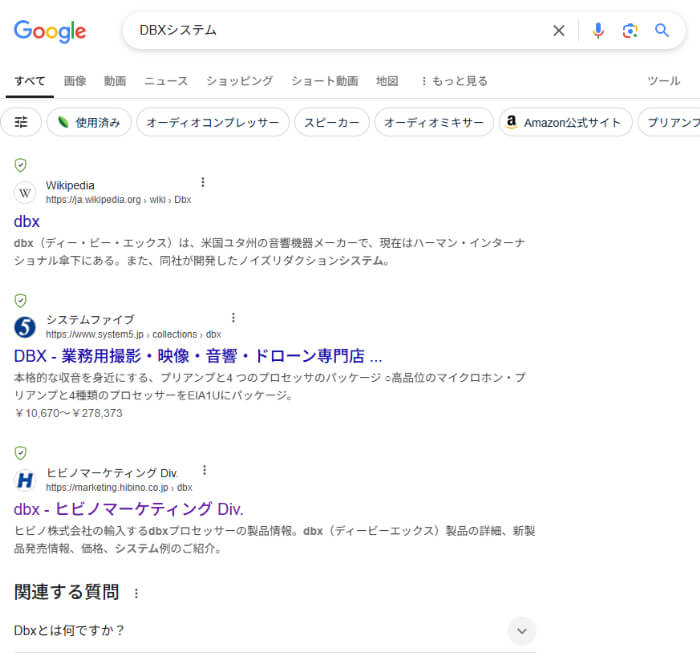The image size is (700, 658).
Task: Start voice search with microphone icon
Action: point(598,31)
